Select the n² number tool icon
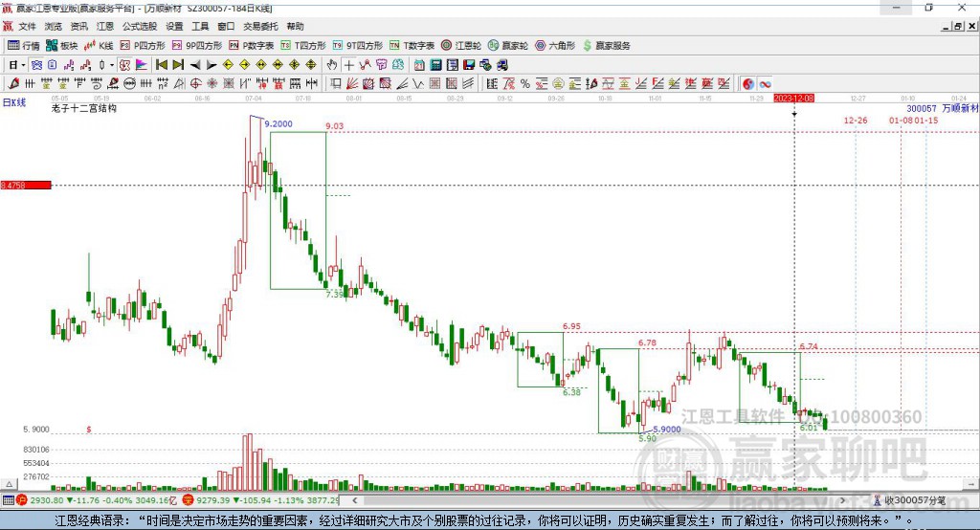Screen dimensions: 980x530 (163, 84)
